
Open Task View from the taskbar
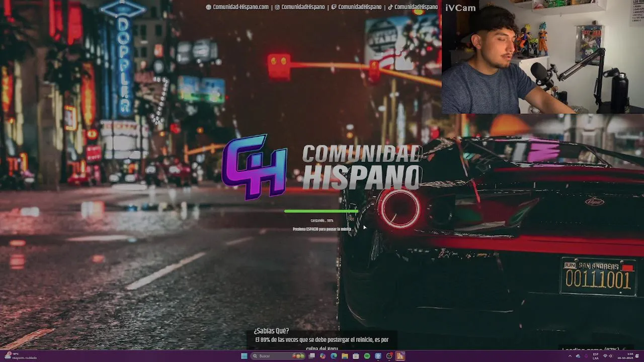click(x=312, y=356)
